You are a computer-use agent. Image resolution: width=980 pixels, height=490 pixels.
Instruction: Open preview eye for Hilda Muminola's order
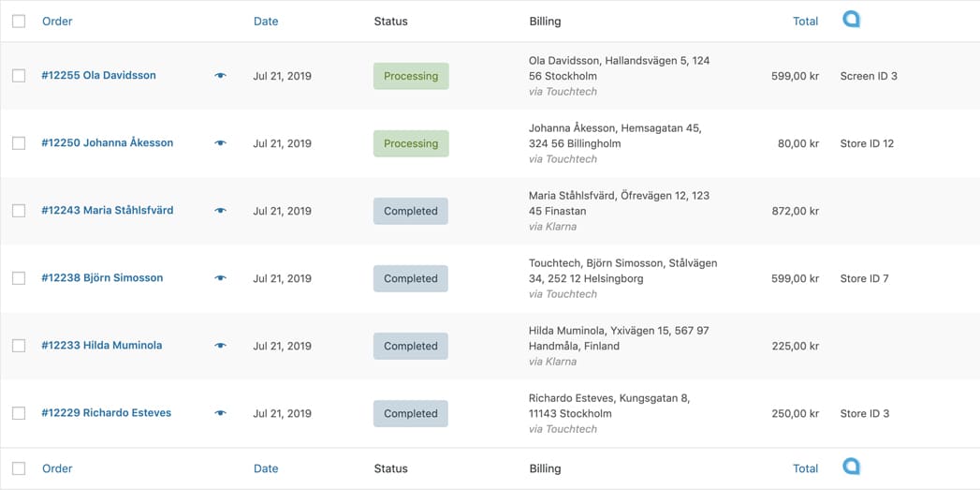[220, 346]
